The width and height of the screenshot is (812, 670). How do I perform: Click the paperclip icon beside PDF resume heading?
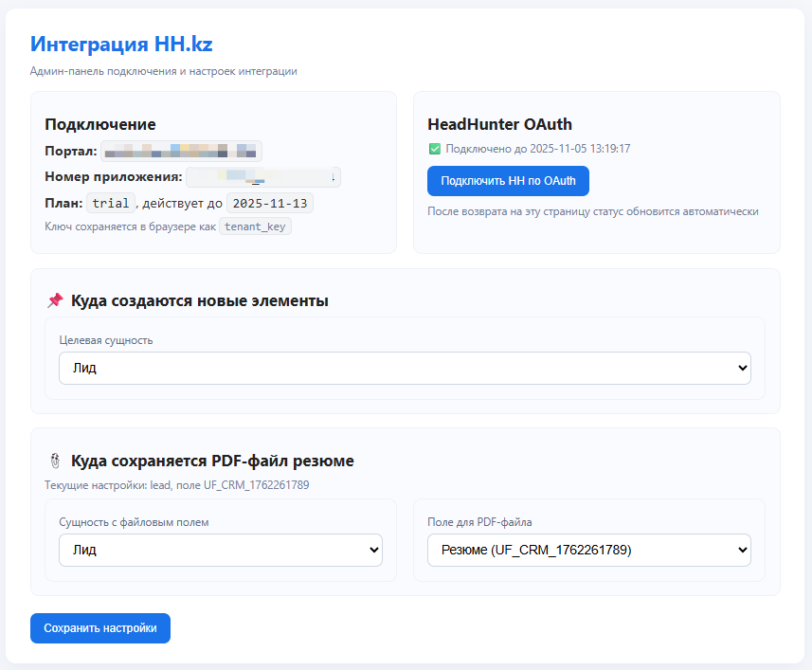click(55, 461)
